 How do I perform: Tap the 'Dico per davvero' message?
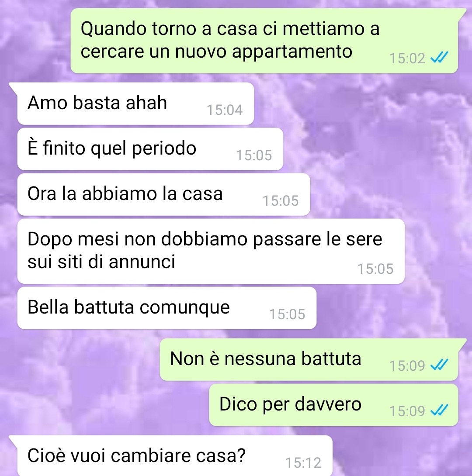333,405
